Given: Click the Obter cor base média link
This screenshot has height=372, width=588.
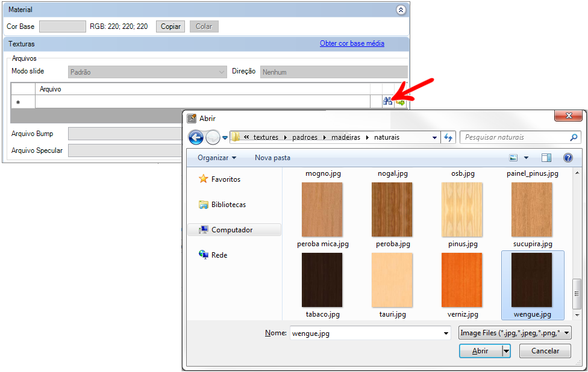Looking at the screenshot, I should point(352,43).
